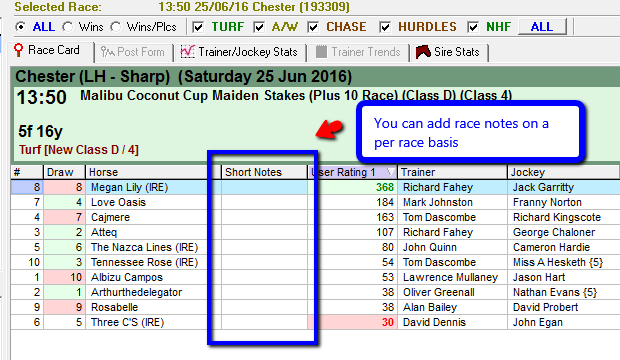Viewport: 620px width, 360px height.
Task: Select the Wins radio button
Action: 68,27
